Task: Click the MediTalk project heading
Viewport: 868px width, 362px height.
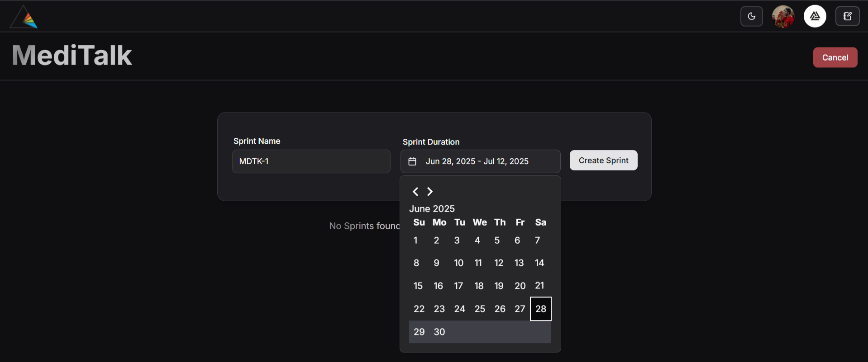Action: [72, 55]
